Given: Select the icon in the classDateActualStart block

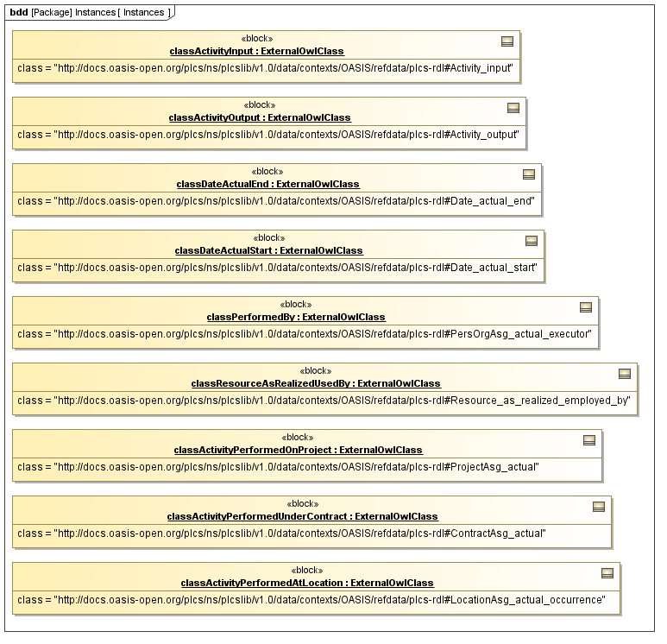Looking at the screenshot, I should click(532, 241).
